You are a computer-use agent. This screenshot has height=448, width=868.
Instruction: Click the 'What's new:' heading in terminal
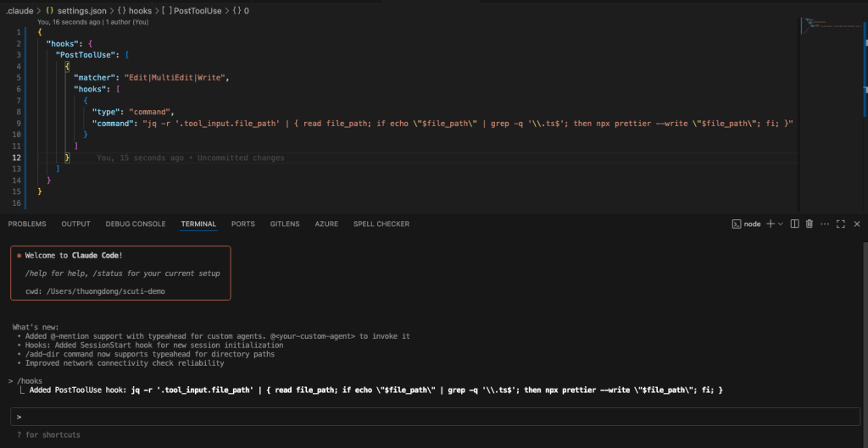pyautogui.click(x=36, y=328)
